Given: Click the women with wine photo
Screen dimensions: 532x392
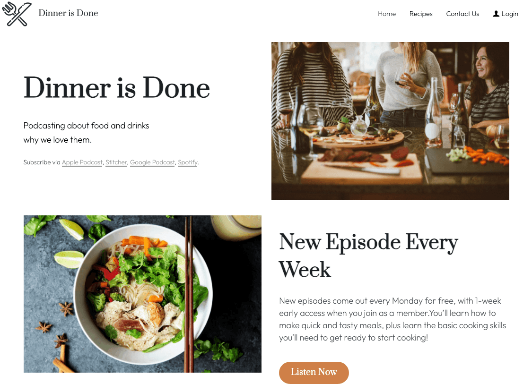Looking at the screenshot, I should (x=390, y=121).
